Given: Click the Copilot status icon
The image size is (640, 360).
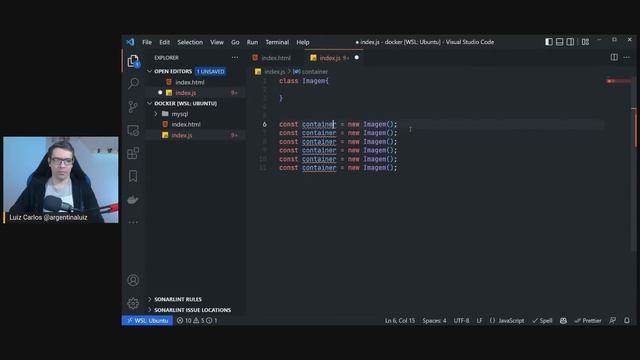Looking at the screenshot, I should (563, 320).
